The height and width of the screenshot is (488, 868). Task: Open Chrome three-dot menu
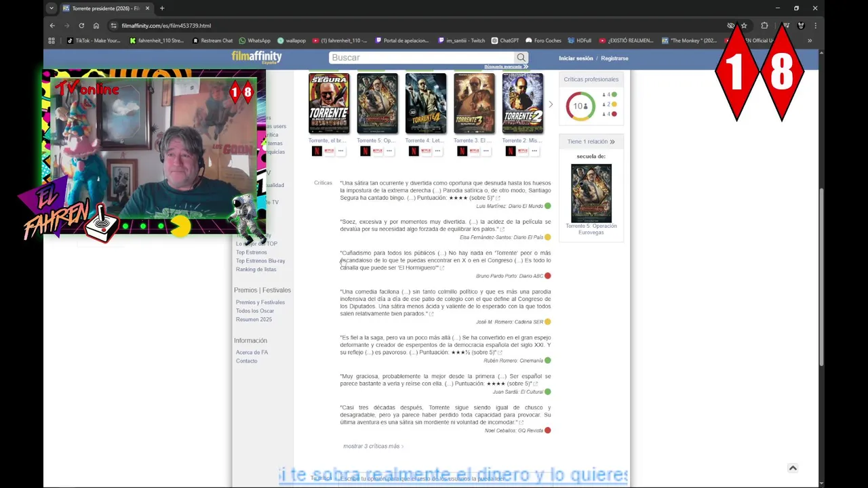(815, 26)
